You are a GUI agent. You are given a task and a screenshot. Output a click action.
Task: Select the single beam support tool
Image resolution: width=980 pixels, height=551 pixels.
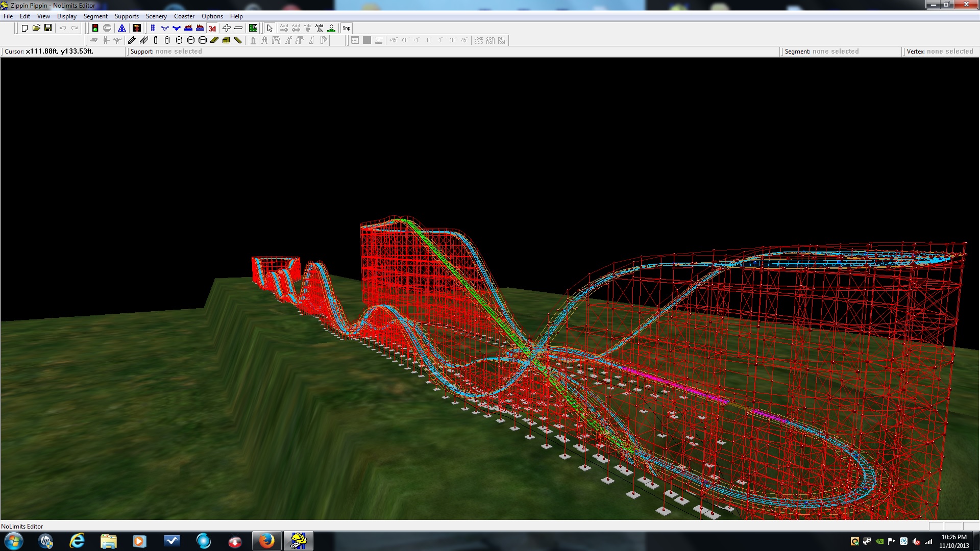click(132, 40)
